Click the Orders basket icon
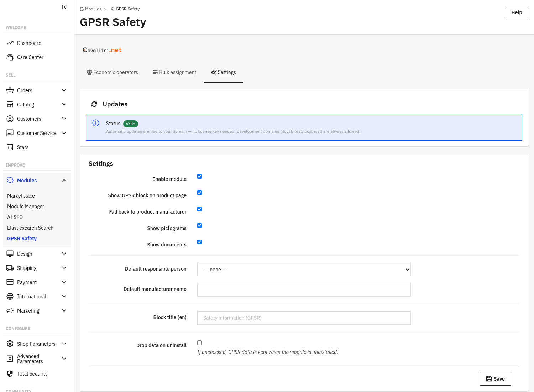 coord(10,90)
